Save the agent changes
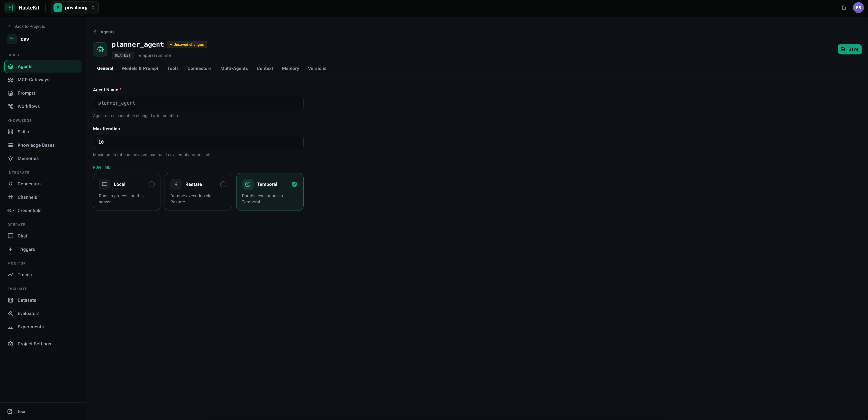This screenshot has height=420, width=868. click(x=849, y=50)
